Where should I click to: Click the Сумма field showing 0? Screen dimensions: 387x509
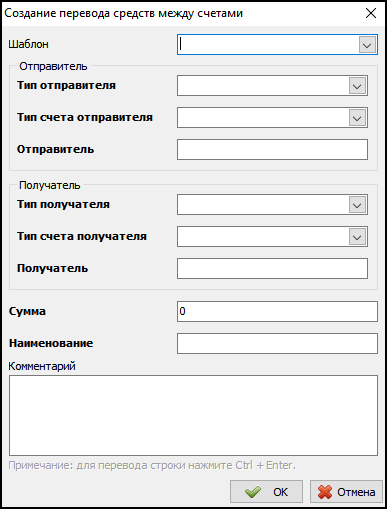pos(277,312)
